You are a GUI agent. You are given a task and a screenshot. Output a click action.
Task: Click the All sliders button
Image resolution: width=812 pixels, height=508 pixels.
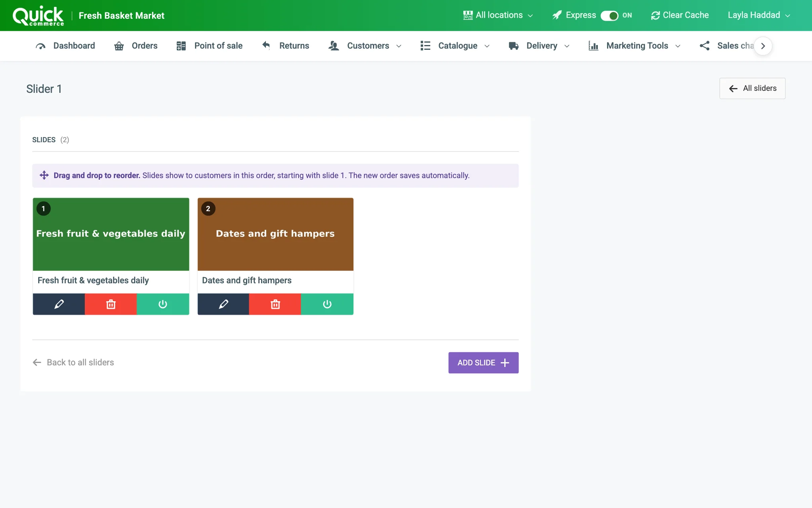752,88
